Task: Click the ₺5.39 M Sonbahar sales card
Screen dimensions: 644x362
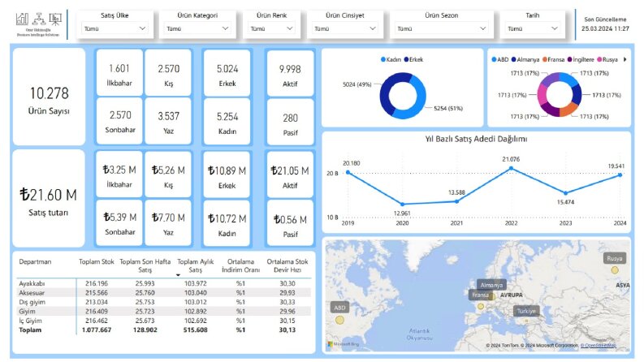Action: [x=119, y=222]
